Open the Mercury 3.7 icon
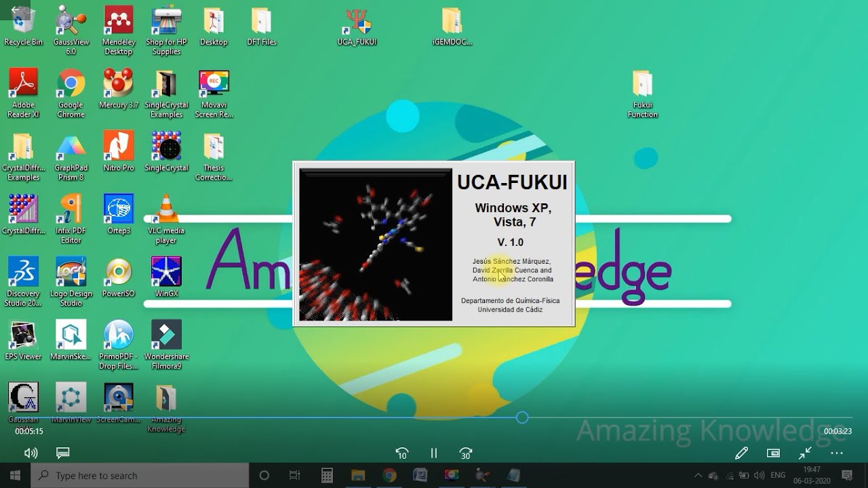This screenshot has width=868, height=488. click(119, 88)
